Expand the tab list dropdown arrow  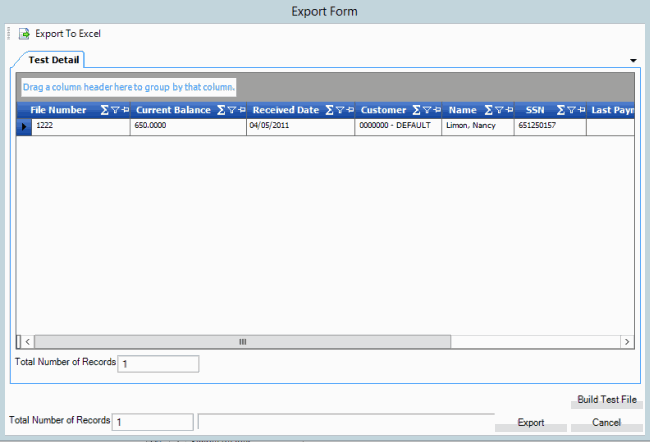(633, 60)
